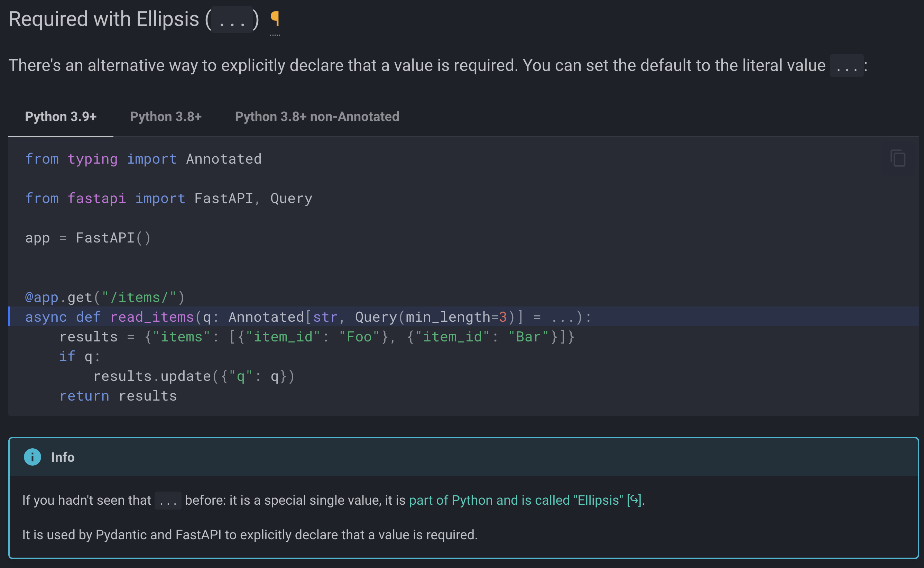
Task: Click the @app.get("/items/") decorator line
Action: [105, 297]
